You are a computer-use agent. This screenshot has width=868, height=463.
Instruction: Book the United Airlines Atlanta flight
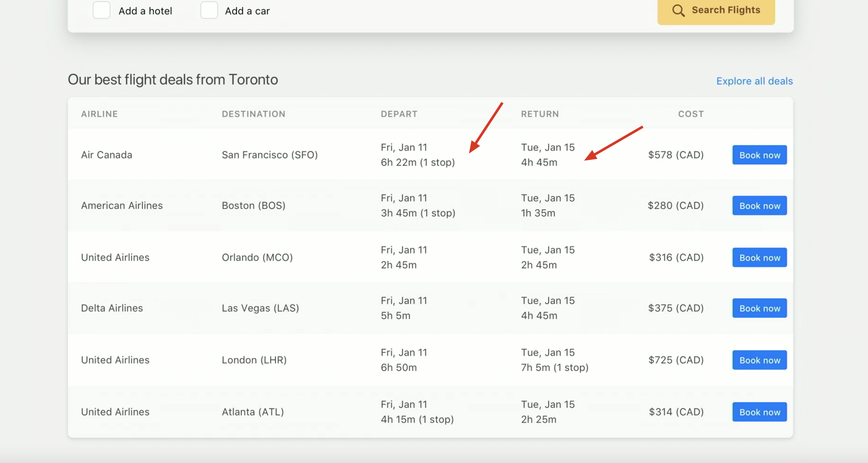pyautogui.click(x=759, y=412)
